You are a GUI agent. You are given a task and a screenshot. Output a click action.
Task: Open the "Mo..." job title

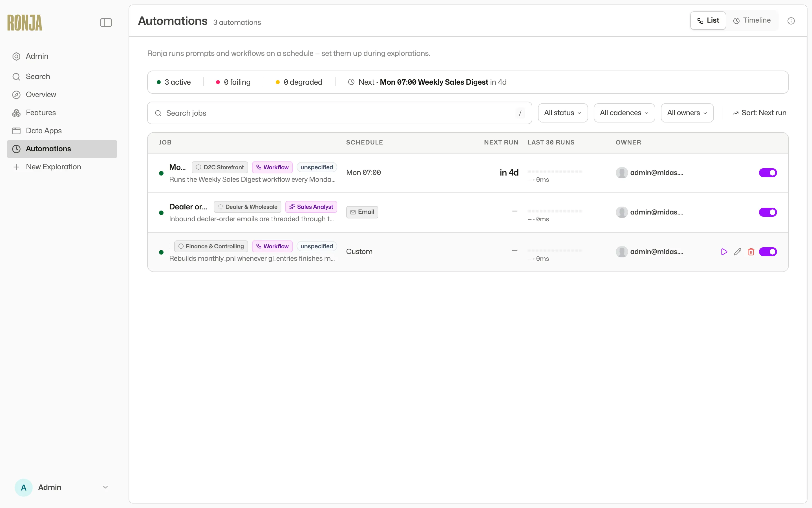(177, 167)
